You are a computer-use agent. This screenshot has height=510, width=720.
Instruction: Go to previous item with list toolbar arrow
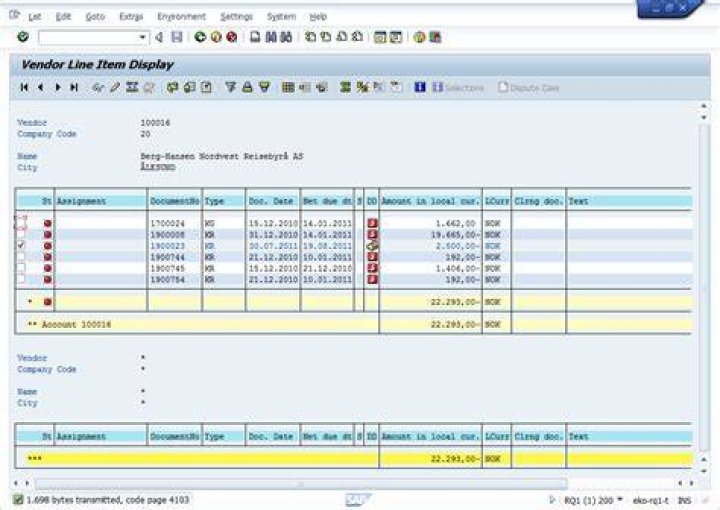click(40, 87)
